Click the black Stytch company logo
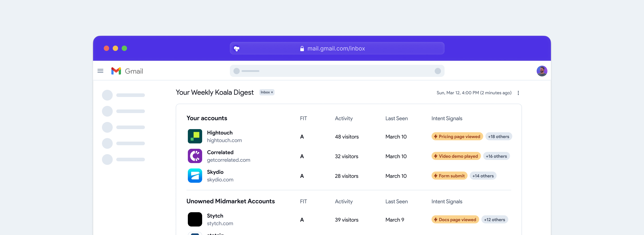This screenshot has height=235, width=644. click(195, 220)
